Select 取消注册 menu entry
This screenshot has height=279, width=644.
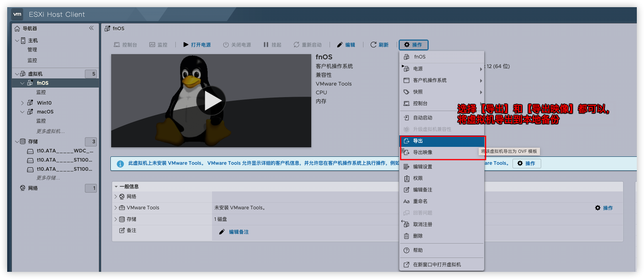coord(442,224)
